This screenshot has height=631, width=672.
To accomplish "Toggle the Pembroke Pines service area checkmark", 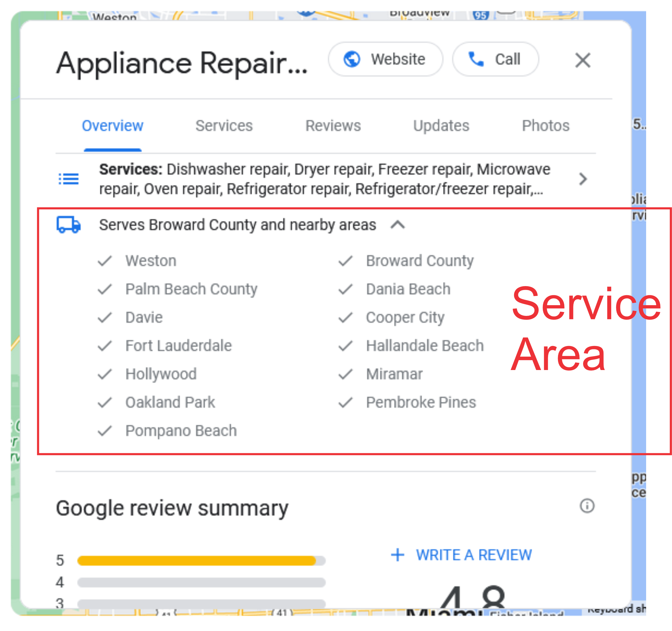I will pyautogui.click(x=342, y=403).
